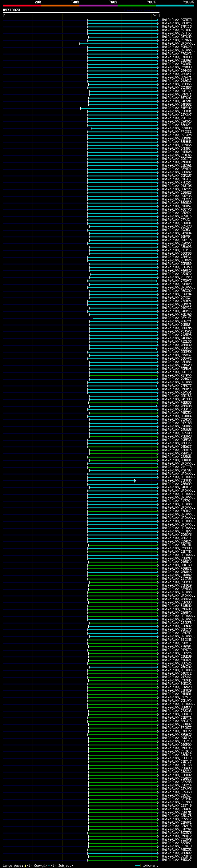Viewport: 197px width, 868px height.
Task: Click the Large gaps legend text
Action: pyautogui.click(x=38, y=866)
